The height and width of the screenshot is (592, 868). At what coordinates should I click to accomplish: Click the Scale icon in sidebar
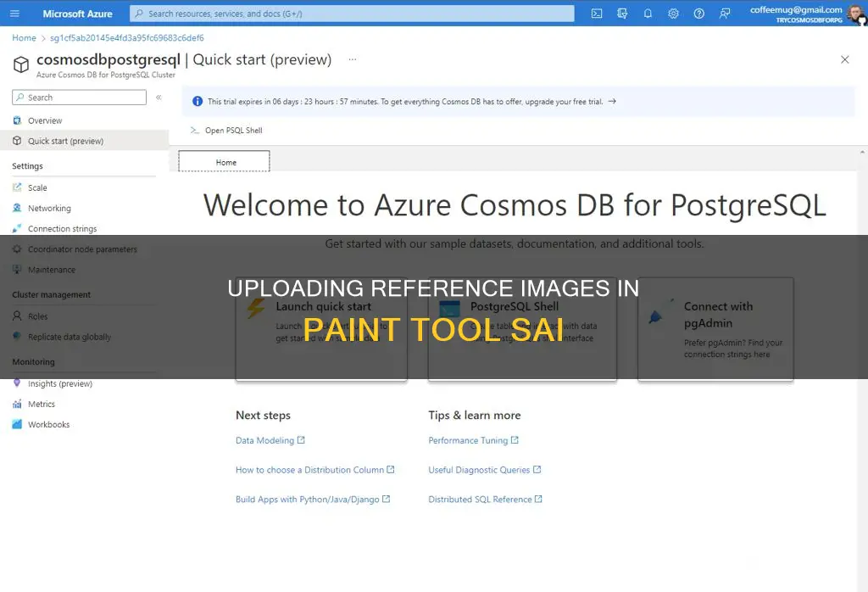[x=17, y=187]
